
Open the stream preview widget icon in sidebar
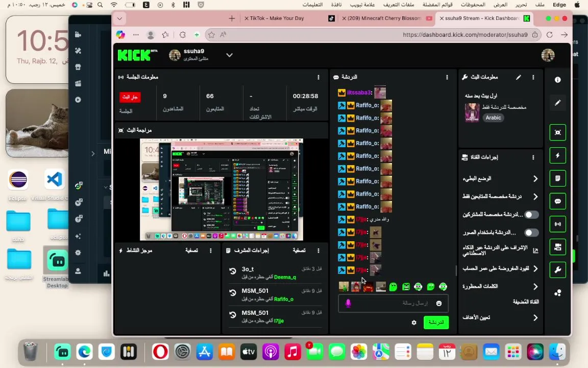557,132
